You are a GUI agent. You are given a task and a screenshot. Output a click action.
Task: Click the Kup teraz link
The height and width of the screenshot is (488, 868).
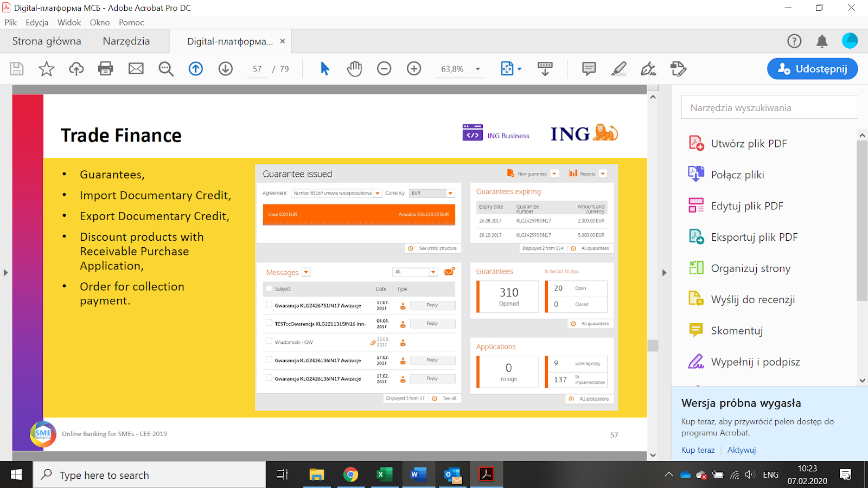click(698, 450)
